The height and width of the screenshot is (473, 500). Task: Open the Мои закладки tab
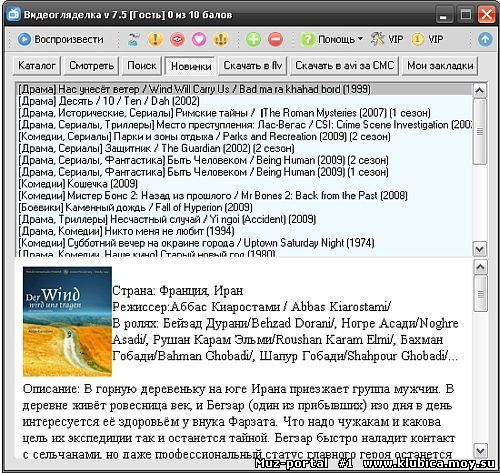pos(440,65)
